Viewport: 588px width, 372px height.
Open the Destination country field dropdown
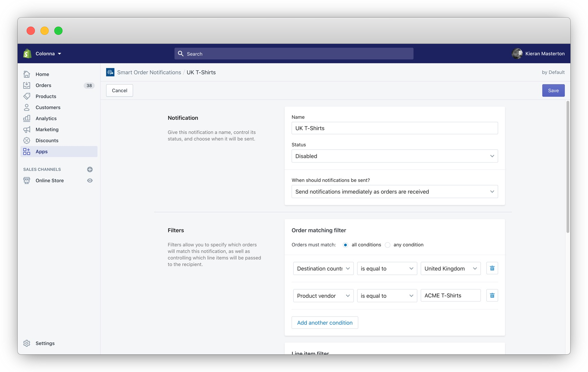point(323,268)
